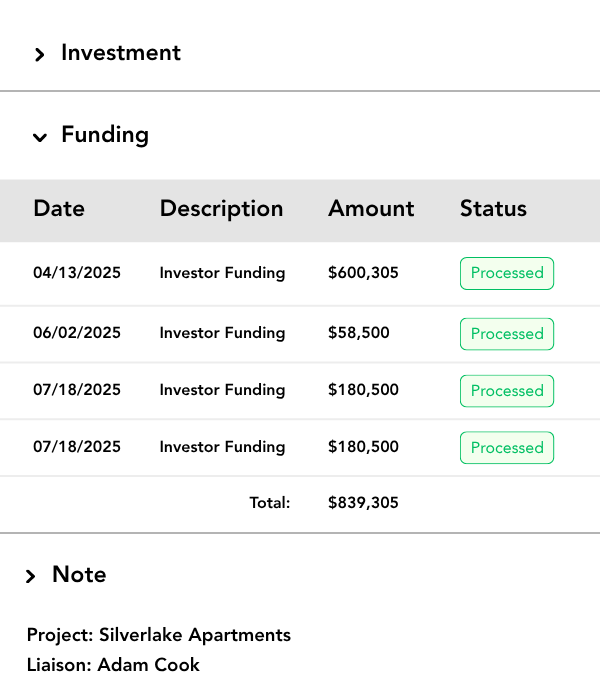The image size is (600, 700).
Task: Click the Project: Silverlake Apartments note line
Action: 159,635
